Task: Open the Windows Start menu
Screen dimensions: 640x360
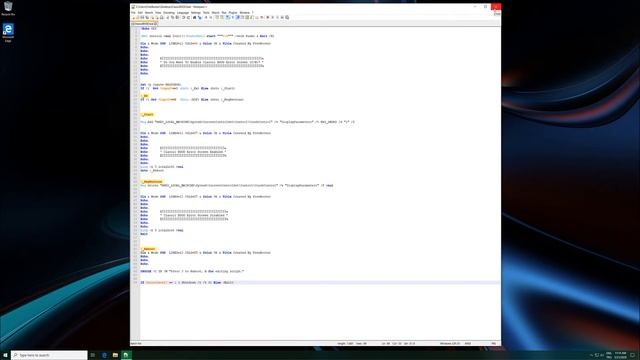Action: click(5, 355)
